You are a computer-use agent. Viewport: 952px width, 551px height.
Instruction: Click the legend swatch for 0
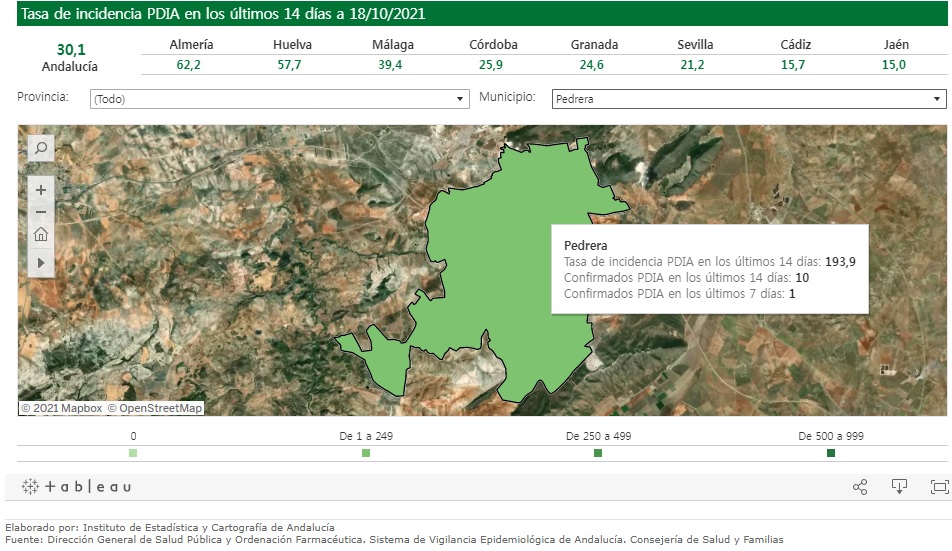point(133,454)
